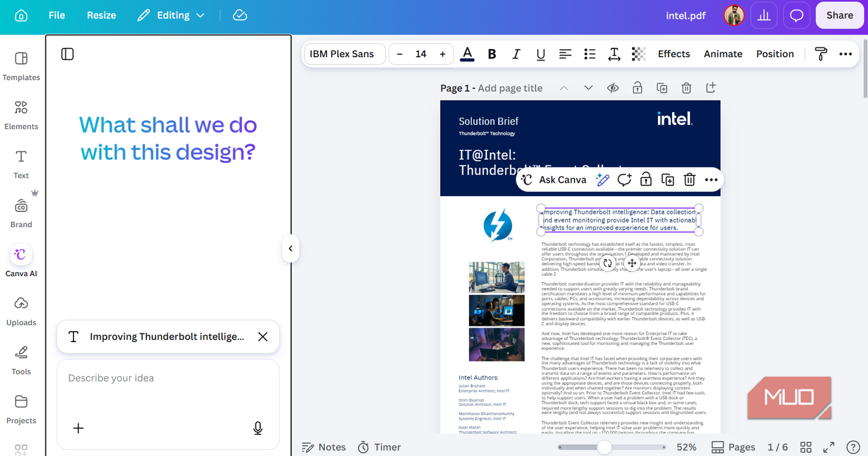This screenshot has width=868, height=456.
Task: Open the Brand sidebar panel
Action: 21,213
